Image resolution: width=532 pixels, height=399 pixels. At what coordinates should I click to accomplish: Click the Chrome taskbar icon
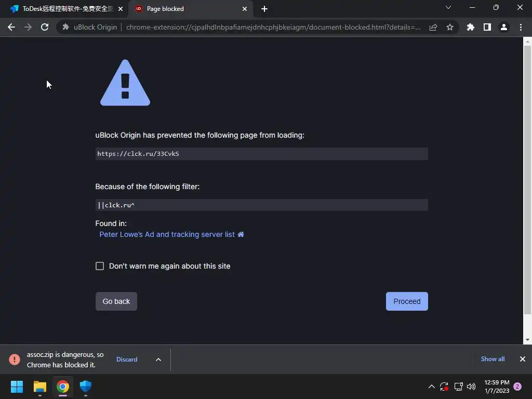63,387
